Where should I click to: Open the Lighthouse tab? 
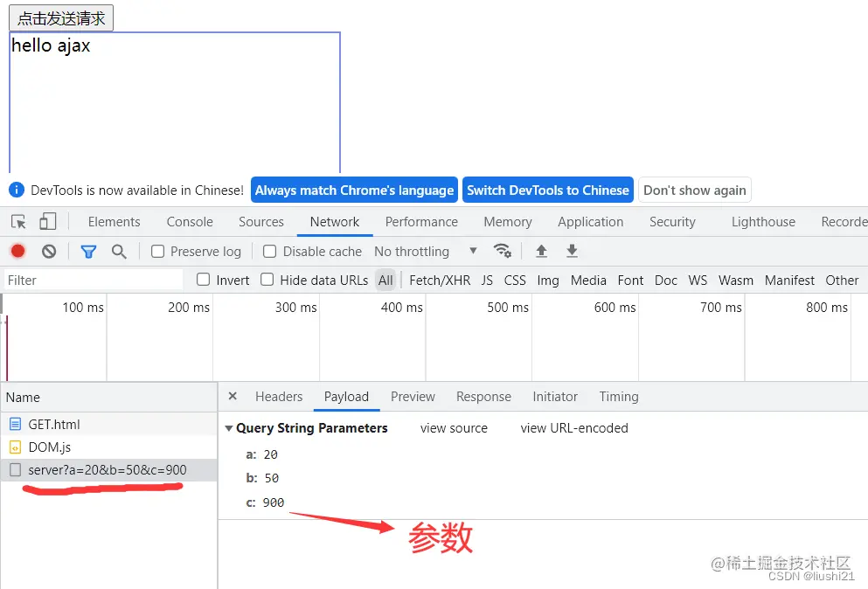click(763, 222)
